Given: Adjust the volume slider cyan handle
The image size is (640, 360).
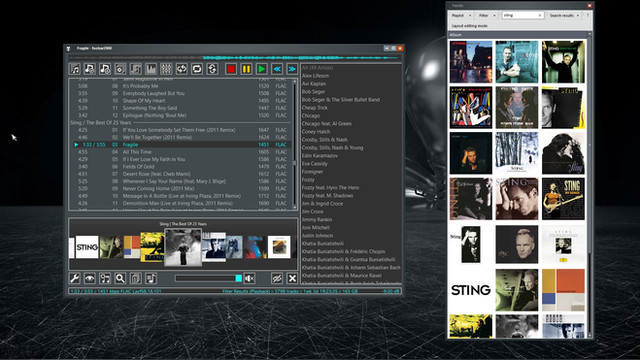Looking at the screenshot, I should [x=238, y=278].
